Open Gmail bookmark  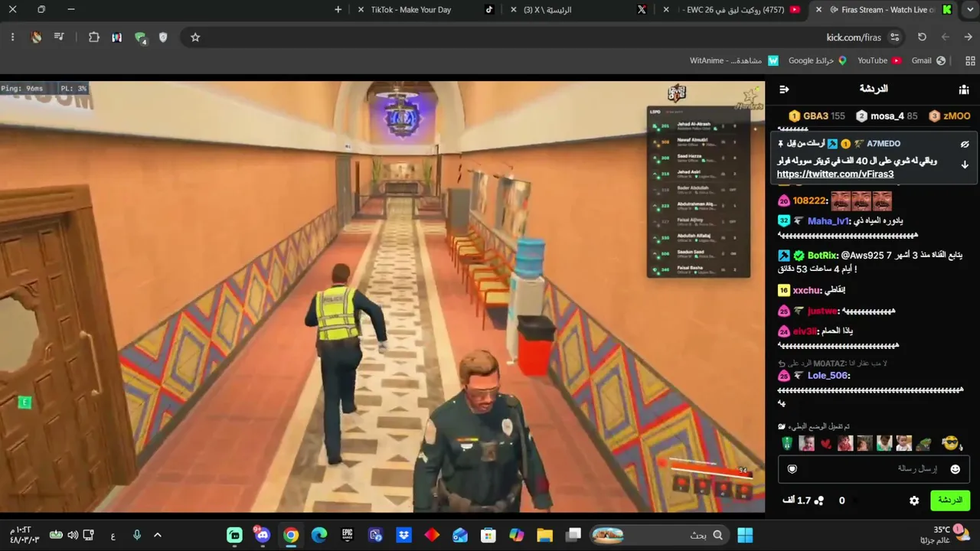pos(928,60)
